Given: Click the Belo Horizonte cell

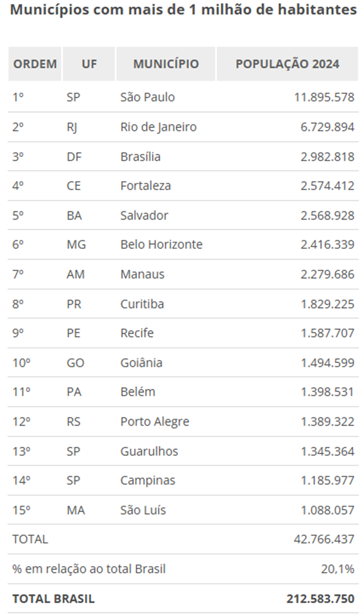Looking at the screenshot, I should click(161, 245).
